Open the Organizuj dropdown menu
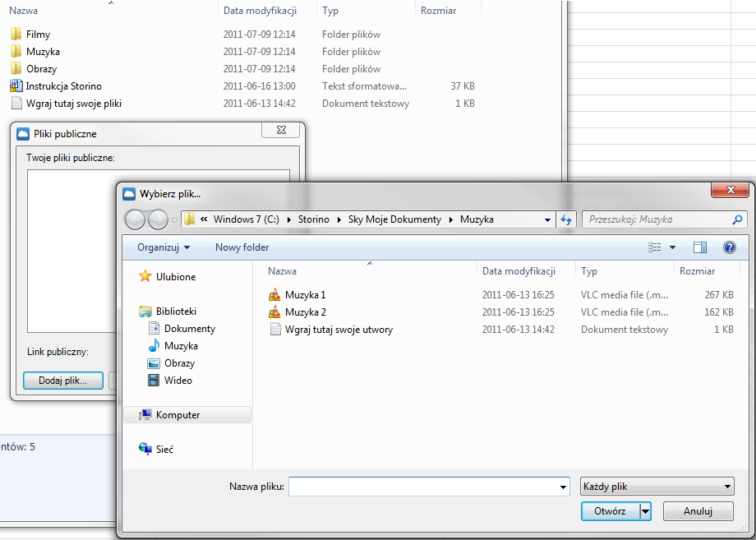The image size is (756, 540). tap(164, 247)
